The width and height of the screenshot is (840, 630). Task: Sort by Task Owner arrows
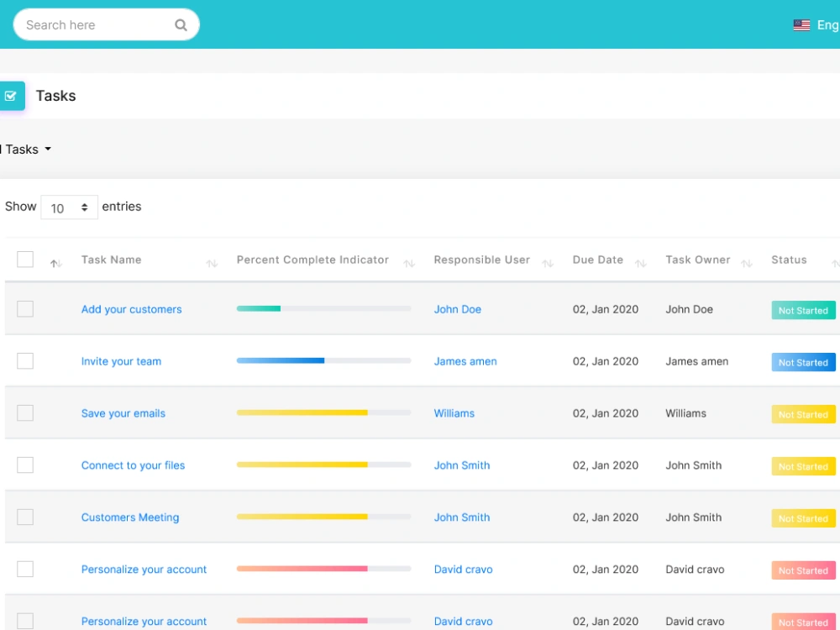(x=747, y=263)
